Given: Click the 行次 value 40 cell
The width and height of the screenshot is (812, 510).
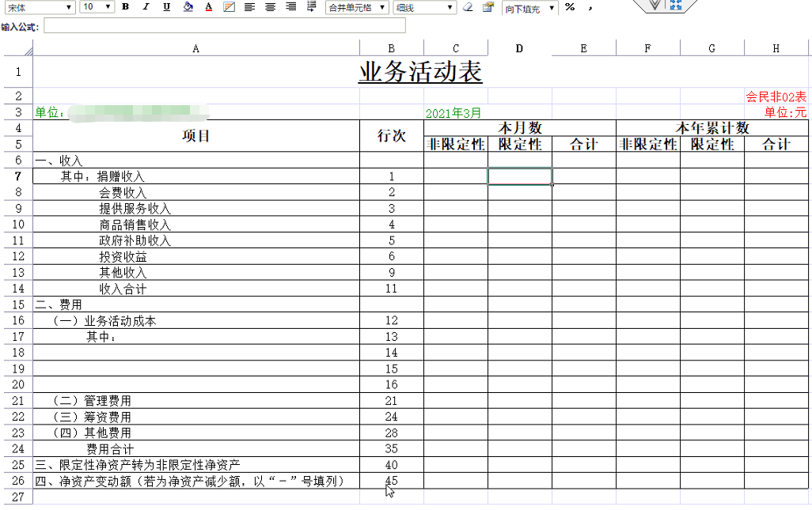Looking at the screenshot, I should (392, 465).
